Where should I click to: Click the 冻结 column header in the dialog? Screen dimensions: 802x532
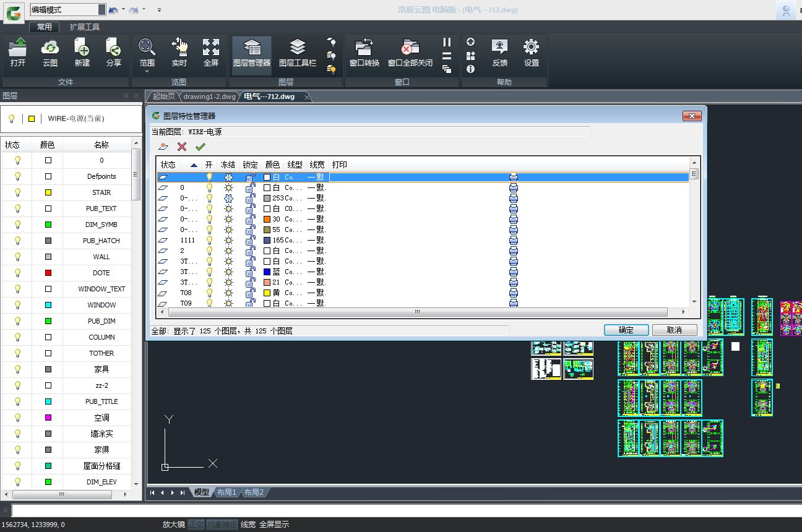(228, 165)
